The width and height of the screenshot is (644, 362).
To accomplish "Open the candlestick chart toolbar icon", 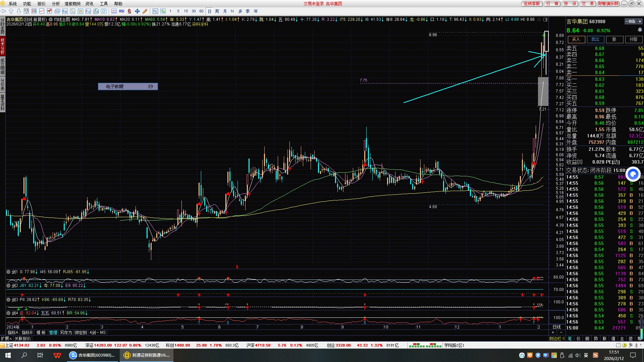I will (x=49, y=11).
